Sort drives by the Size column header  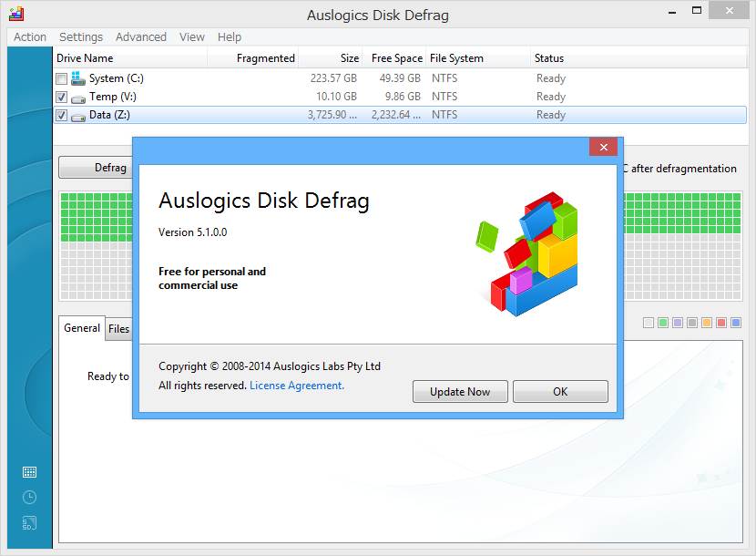[x=349, y=57]
